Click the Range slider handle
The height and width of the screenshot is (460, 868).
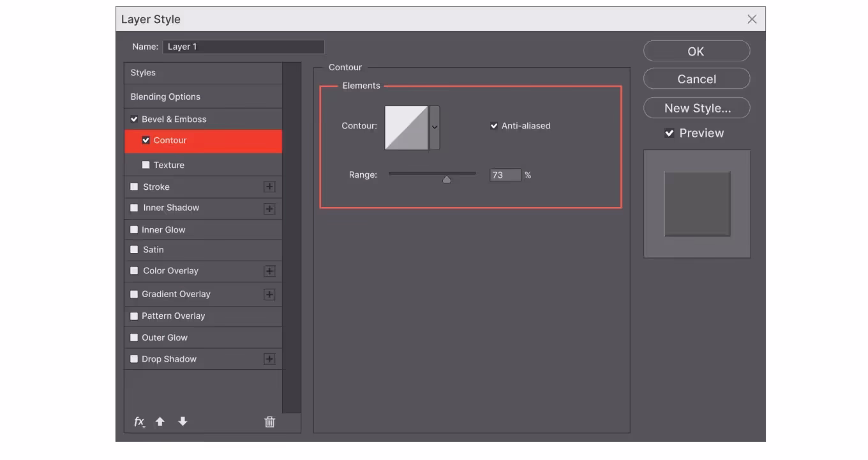(x=447, y=180)
